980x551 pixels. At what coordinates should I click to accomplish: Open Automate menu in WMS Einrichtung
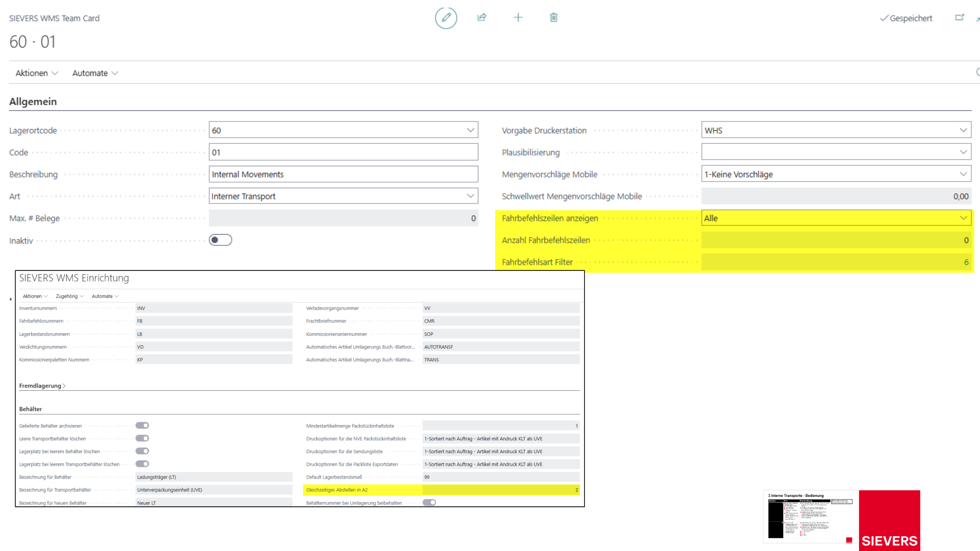coord(105,296)
